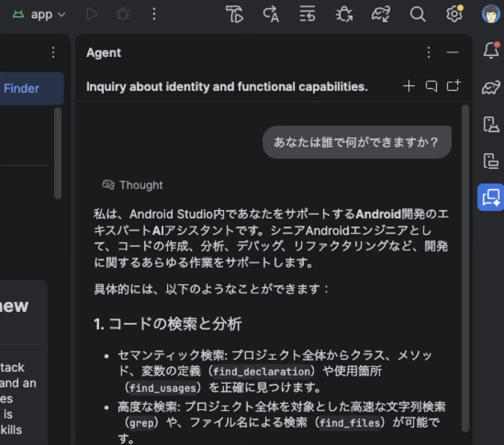The height and width of the screenshot is (445, 504).
Task: Click the chat title Inquiry about identity
Action: point(227,86)
